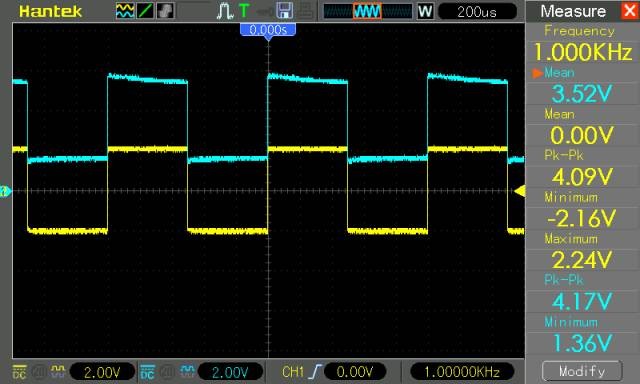Click the greyed-out print icon
Viewport: 640px width, 384px height.
(x=306, y=11)
